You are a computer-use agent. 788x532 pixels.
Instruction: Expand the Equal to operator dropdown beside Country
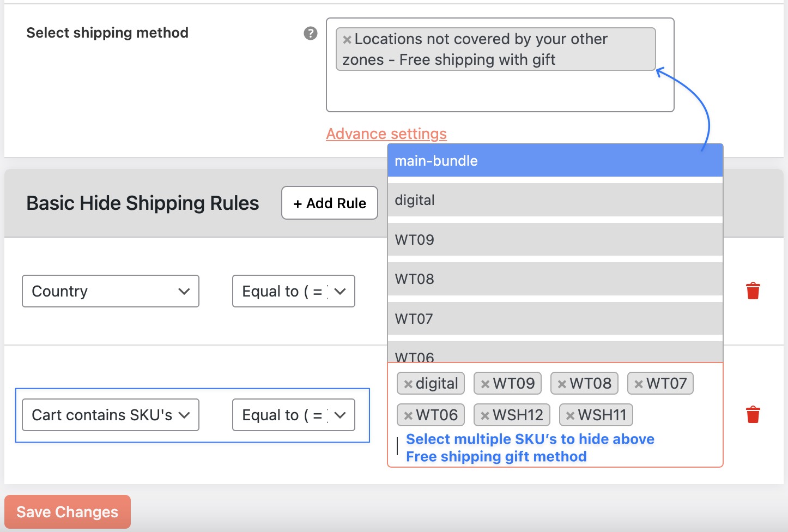click(x=293, y=291)
